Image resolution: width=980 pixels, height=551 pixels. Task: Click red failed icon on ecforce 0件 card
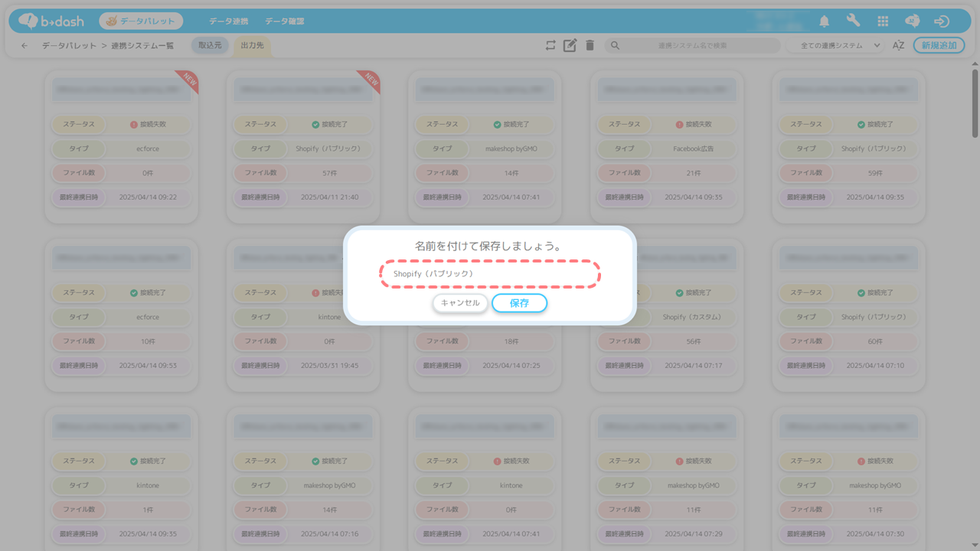[x=133, y=124]
